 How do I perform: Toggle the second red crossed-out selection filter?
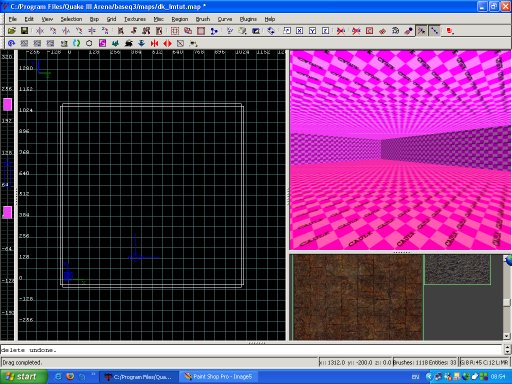click(356, 31)
